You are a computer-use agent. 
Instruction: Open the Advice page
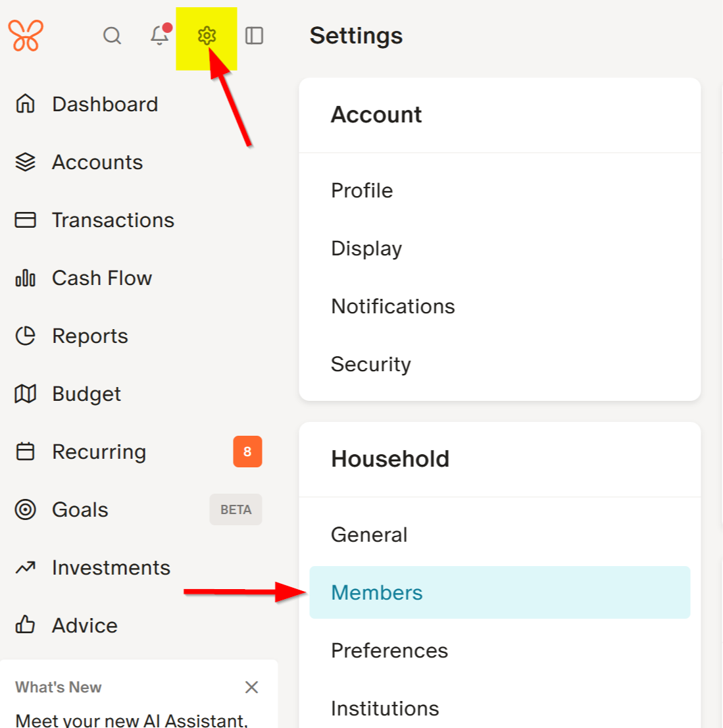click(84, 625)
